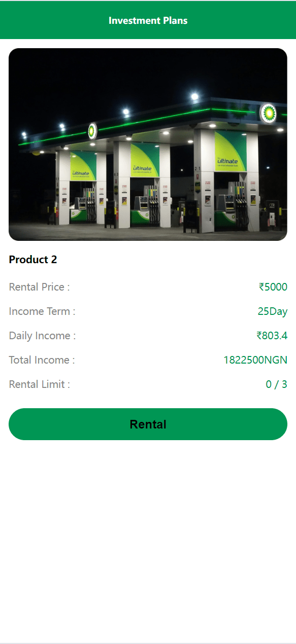Viewport: 296px width, 644px height.
Task: Select the Daily Income label
Action: pyautogui.click(x=42, y=336)
